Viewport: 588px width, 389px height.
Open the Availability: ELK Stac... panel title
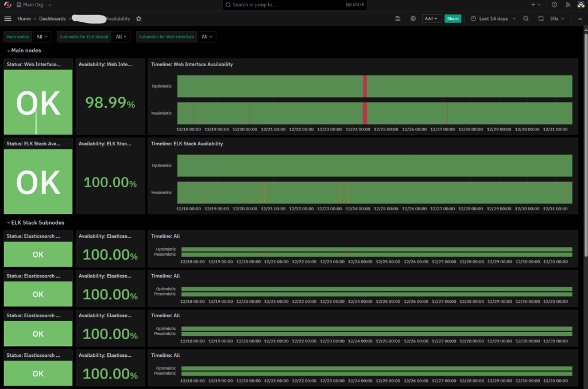(105, 144)
